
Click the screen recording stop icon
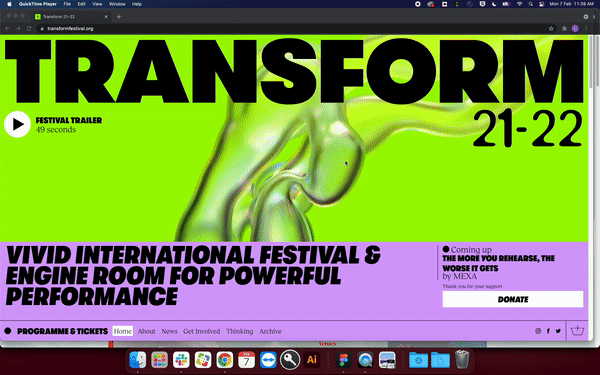(418, 4)
